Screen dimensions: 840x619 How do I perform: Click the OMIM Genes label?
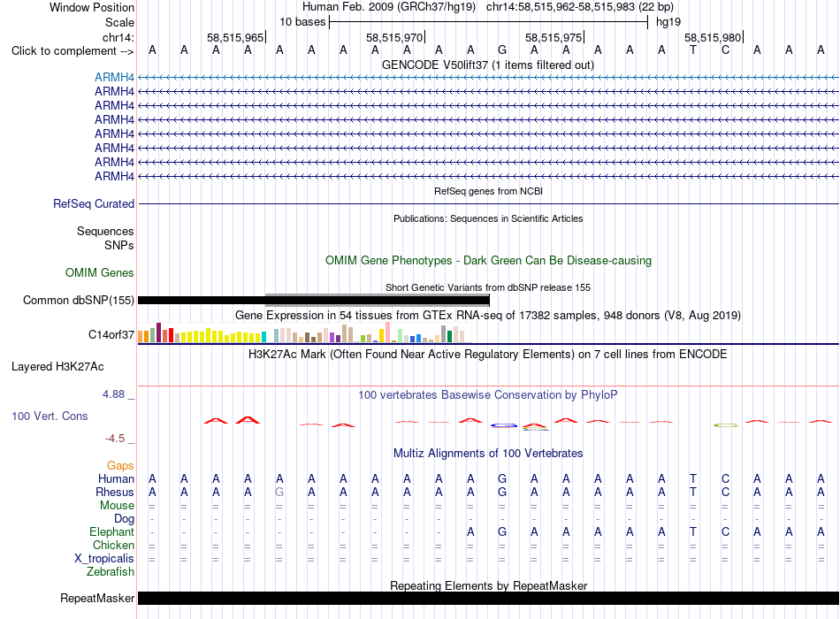coord(99,272)
